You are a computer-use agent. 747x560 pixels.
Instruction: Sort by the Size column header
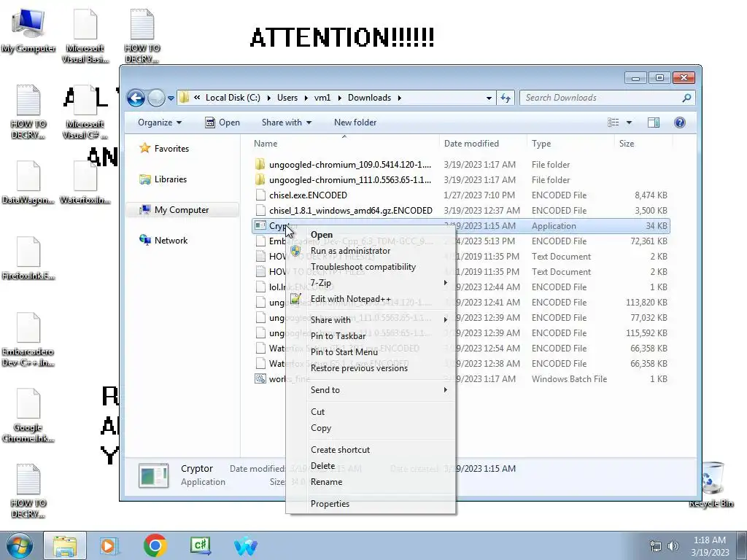point(643,144)
